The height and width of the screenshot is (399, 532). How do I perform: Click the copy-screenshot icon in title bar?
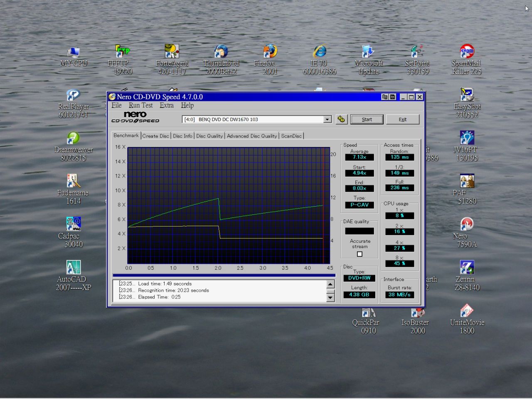(x=385, y=97)
